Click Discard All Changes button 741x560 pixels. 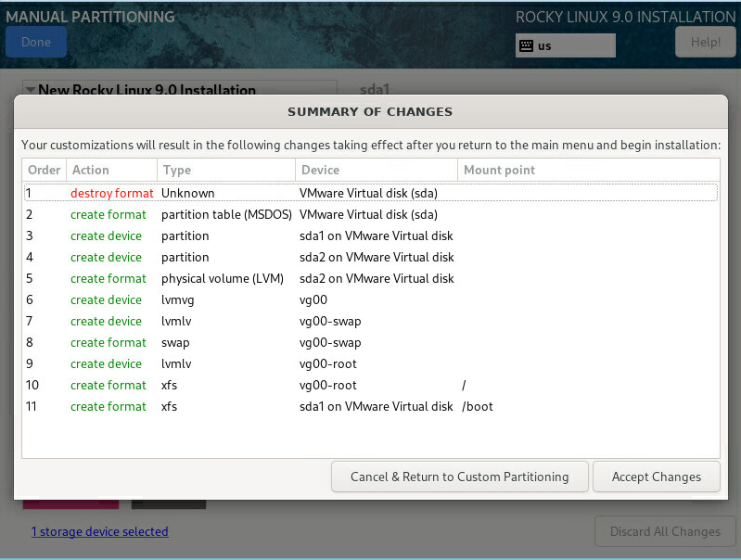pos(665,531)
